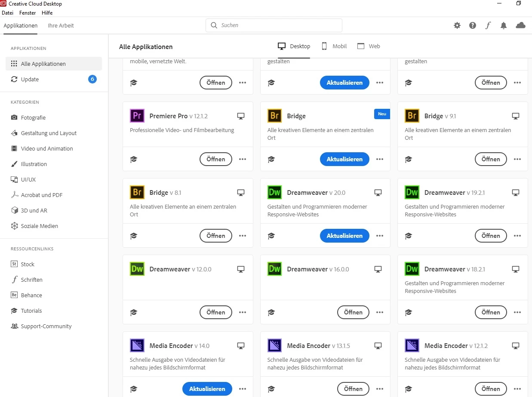The image size is (532, 397).
Task: Open tutorials cap icon on Bridge v 9.1 card
Action: click(409, 159)
